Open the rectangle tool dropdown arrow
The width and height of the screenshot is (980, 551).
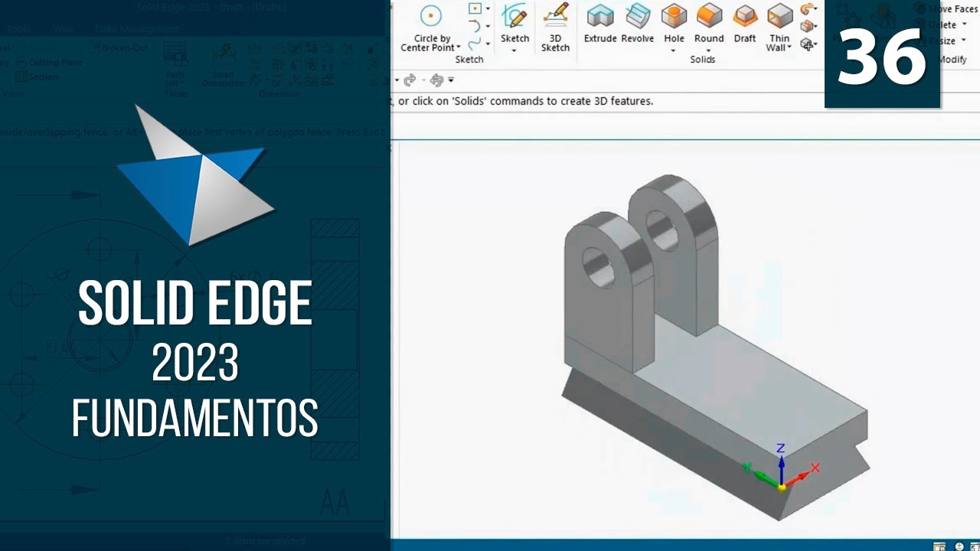coord(488,9)
